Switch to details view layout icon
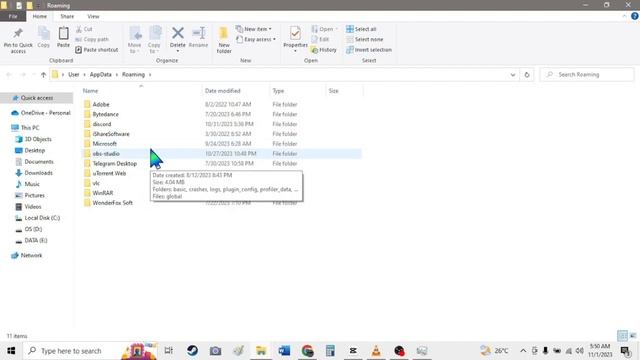The width and height of the screenshot is (640, 360). [x=622, y=336]
